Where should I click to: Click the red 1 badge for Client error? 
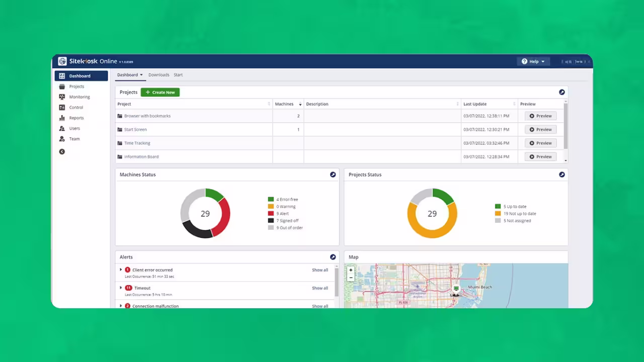pos(127,270)
